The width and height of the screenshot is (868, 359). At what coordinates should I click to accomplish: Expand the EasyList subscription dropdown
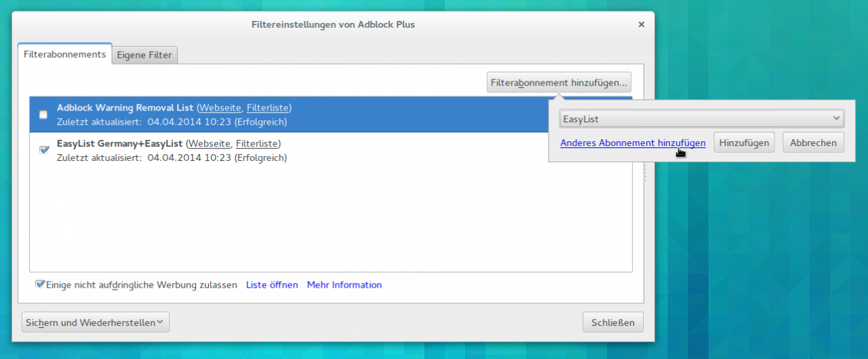[x=702, y=119]
